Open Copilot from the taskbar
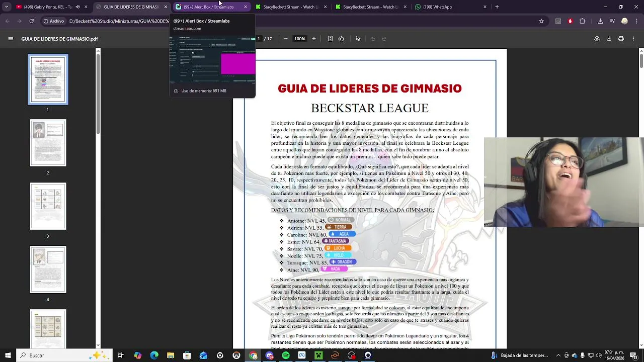Image resolution: width=644 pixels, height=362 pixels. [x=137, y=355]
